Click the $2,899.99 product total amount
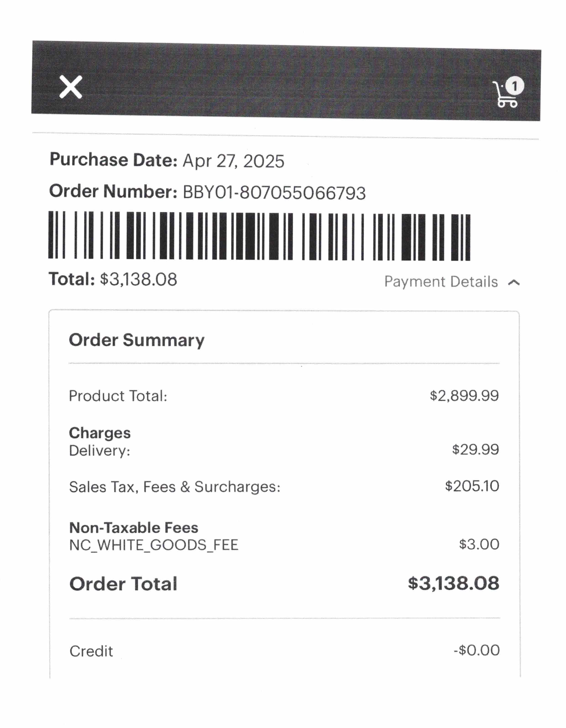566x728 pixels. (464, 396)
